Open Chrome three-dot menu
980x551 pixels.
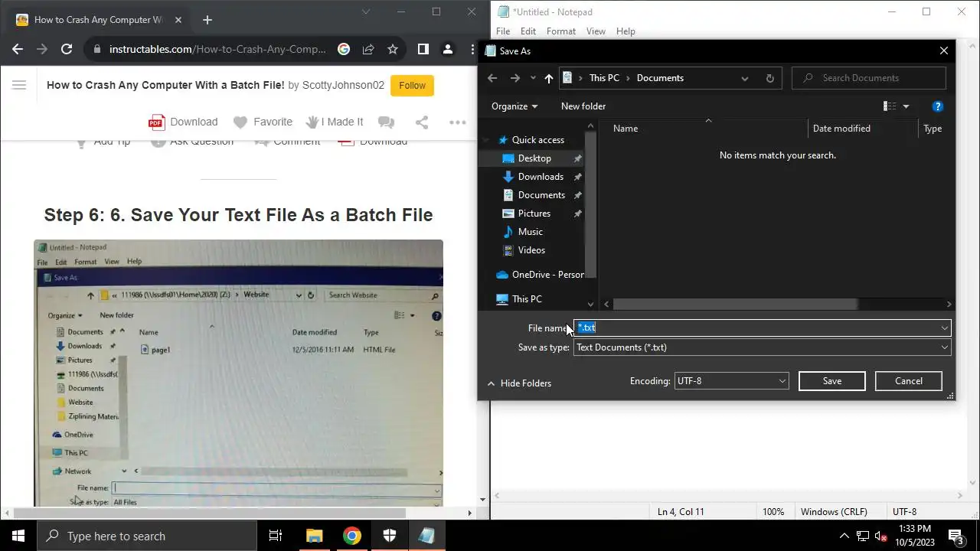[472, 49]
